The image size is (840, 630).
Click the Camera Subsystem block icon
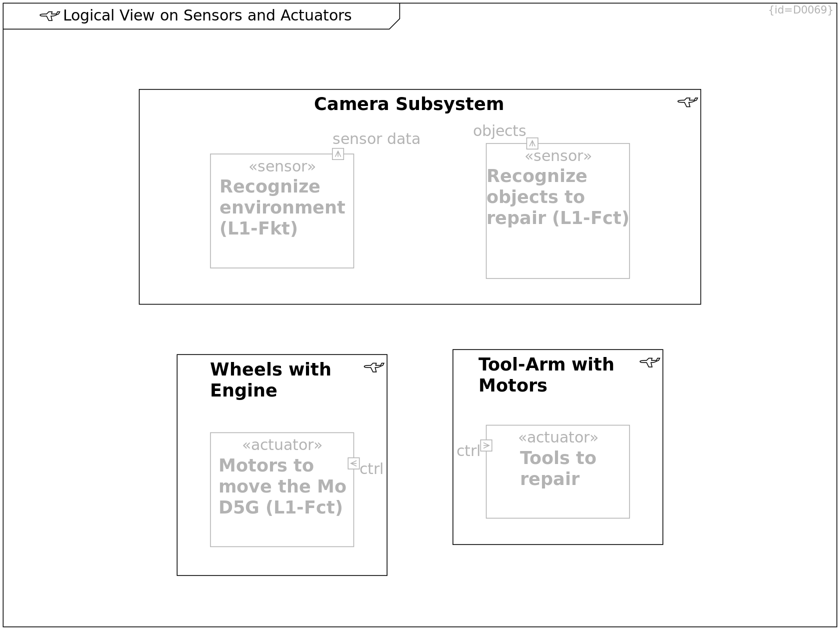coord(687,102)
